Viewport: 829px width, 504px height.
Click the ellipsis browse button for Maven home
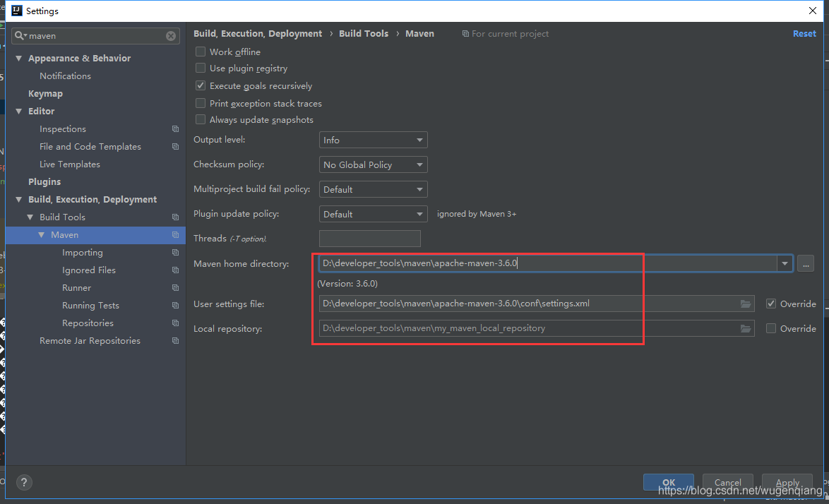tap(805, 263)
